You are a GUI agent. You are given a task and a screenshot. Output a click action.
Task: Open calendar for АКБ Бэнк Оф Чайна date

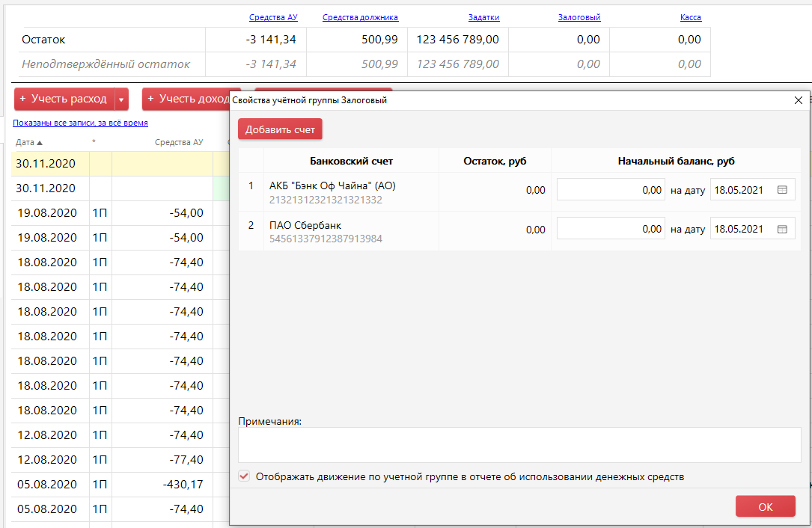tap(782, 190)
